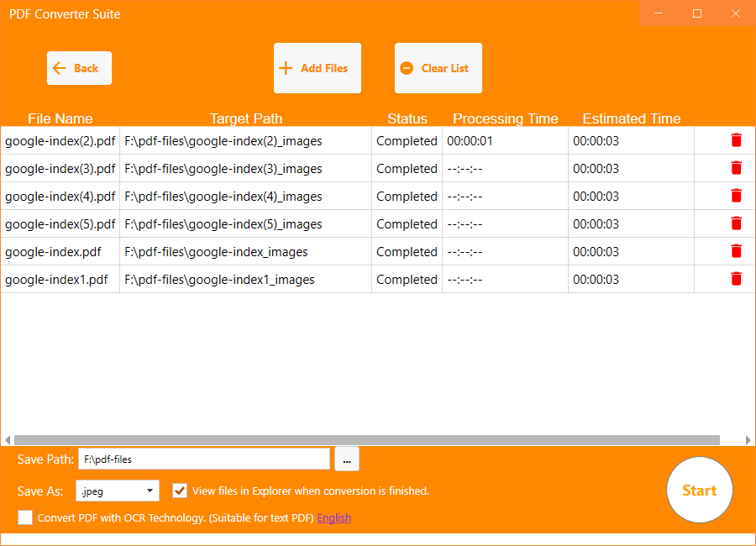Remove google-index.pdf using its delete icon
756x546 pixels.
(x=737, y=251)
